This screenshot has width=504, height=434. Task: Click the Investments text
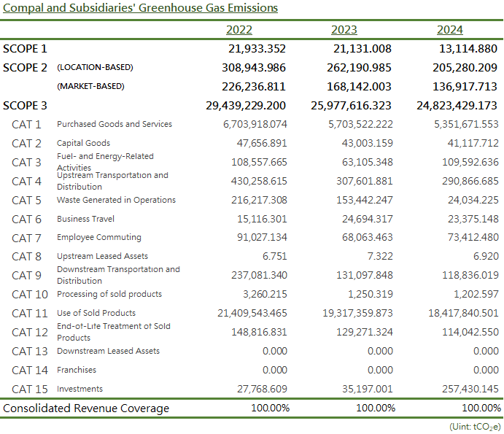click(80, 389)
